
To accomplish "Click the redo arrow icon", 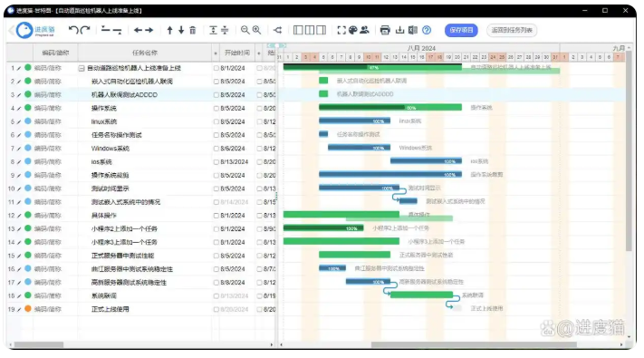I will (85, 30).
